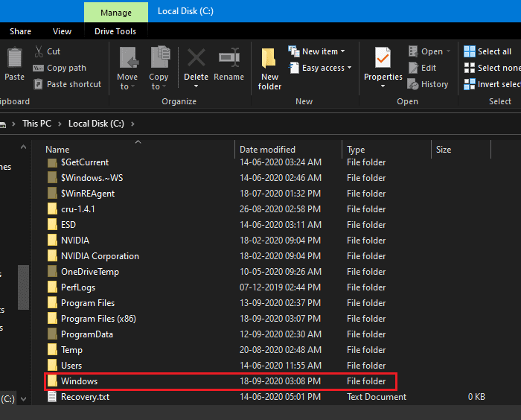This screenshot has width=521, height=420.
Task: Click Copy path in Clipboard group
Action: 66,68
